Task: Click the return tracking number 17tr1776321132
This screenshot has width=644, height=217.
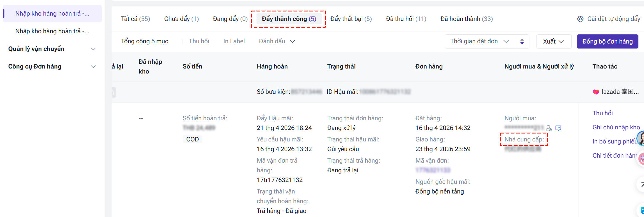Action: (280, 180)
